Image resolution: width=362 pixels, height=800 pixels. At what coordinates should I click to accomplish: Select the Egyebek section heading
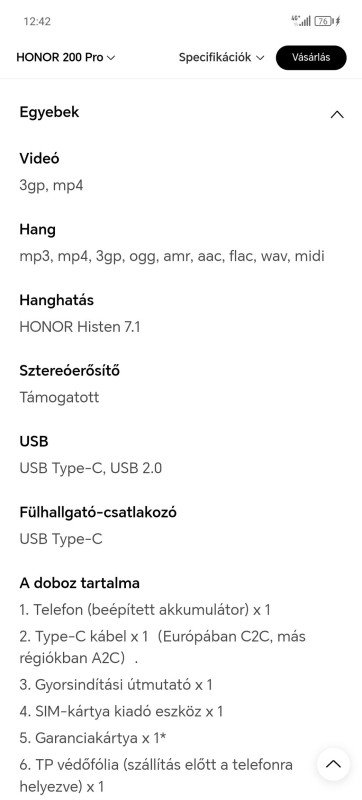[x=49, y=112]
